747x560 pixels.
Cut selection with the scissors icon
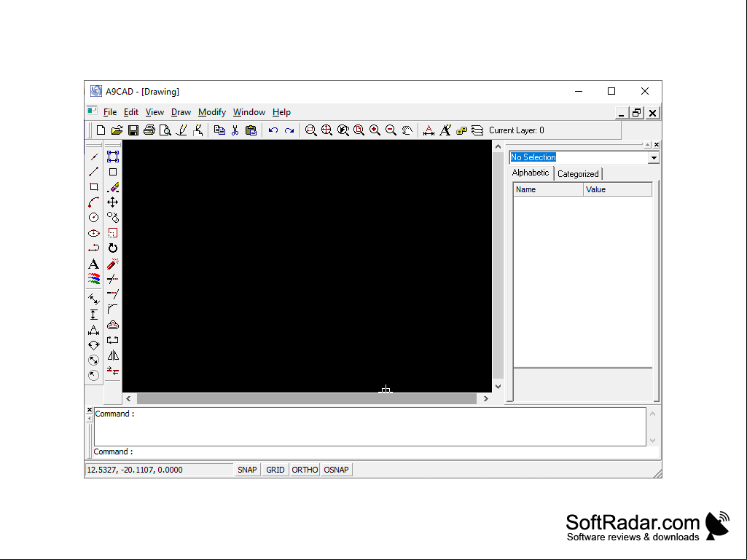tap(235, 130)
